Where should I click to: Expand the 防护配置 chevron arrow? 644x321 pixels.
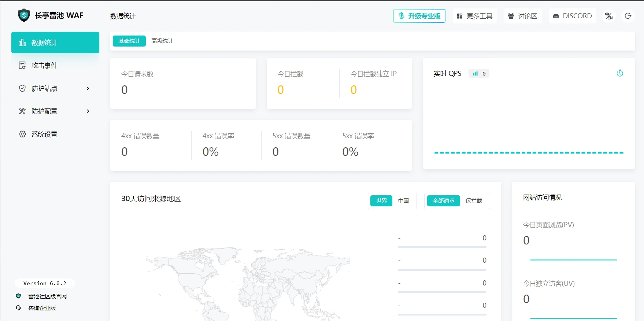(x=88, y=111)
